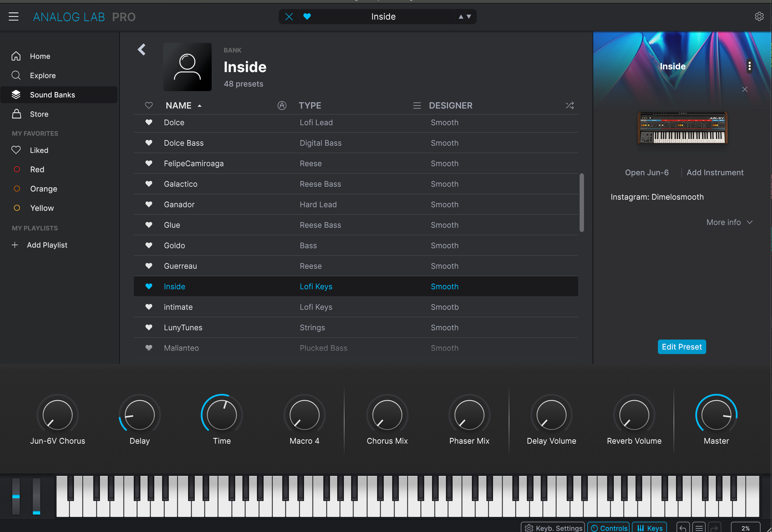
Task: Click the Edit Preset button
Action: tap(681, 347)
